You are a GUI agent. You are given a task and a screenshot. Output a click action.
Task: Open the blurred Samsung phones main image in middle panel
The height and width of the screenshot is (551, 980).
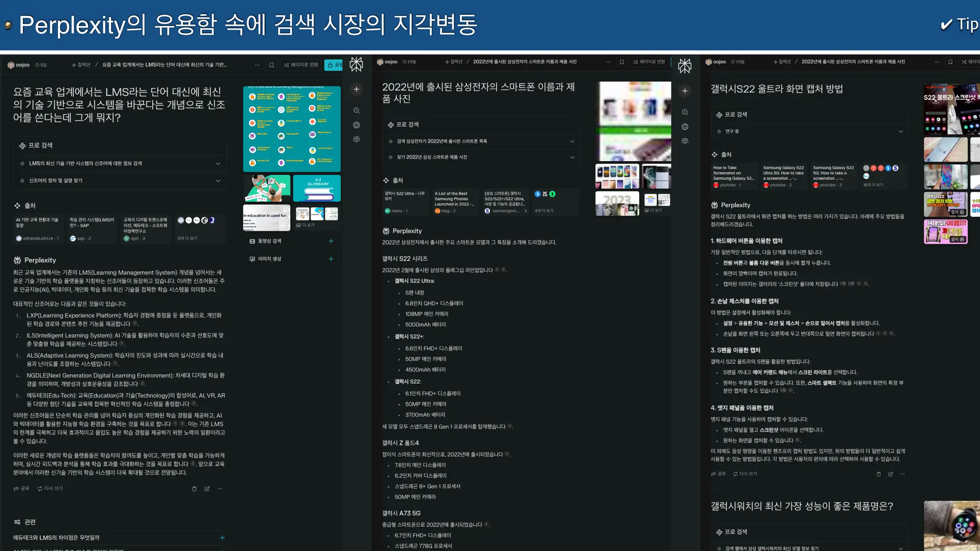pos(633,121)
